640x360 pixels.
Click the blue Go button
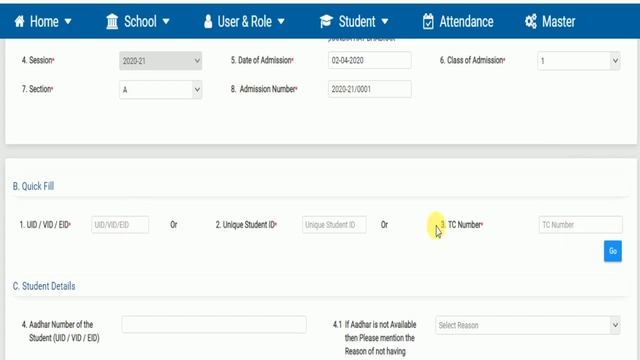[613, 251]
